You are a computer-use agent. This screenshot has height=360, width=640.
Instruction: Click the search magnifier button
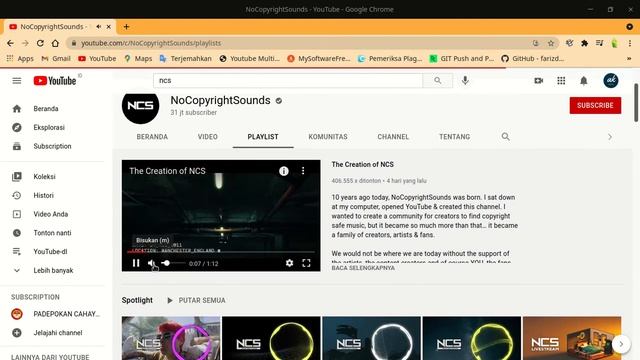438,81
